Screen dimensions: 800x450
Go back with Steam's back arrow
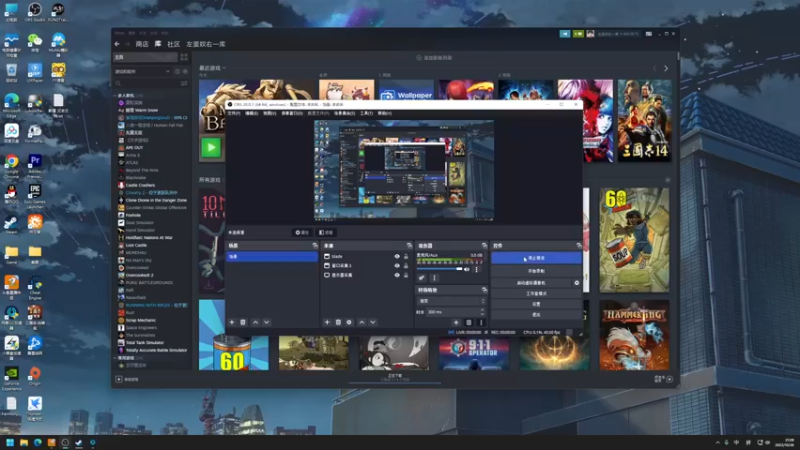pyautogui.click(x=117, y=44)
